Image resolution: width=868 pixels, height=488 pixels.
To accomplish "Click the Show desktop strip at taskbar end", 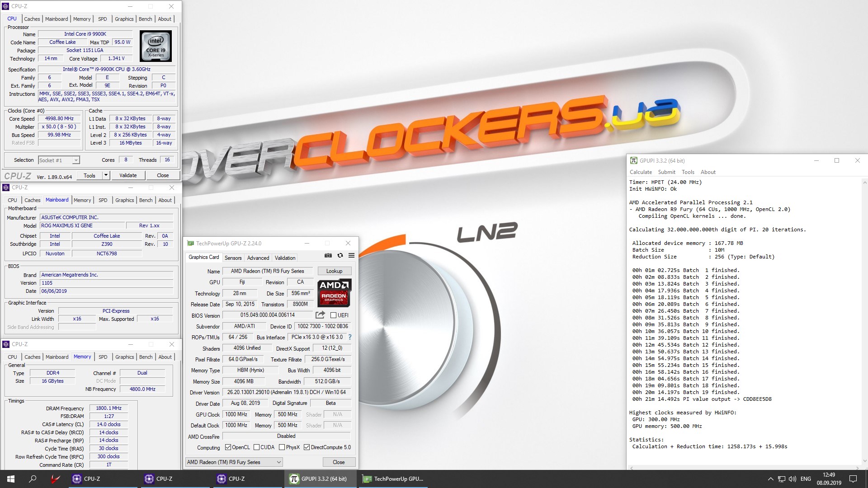I will 866,479.
